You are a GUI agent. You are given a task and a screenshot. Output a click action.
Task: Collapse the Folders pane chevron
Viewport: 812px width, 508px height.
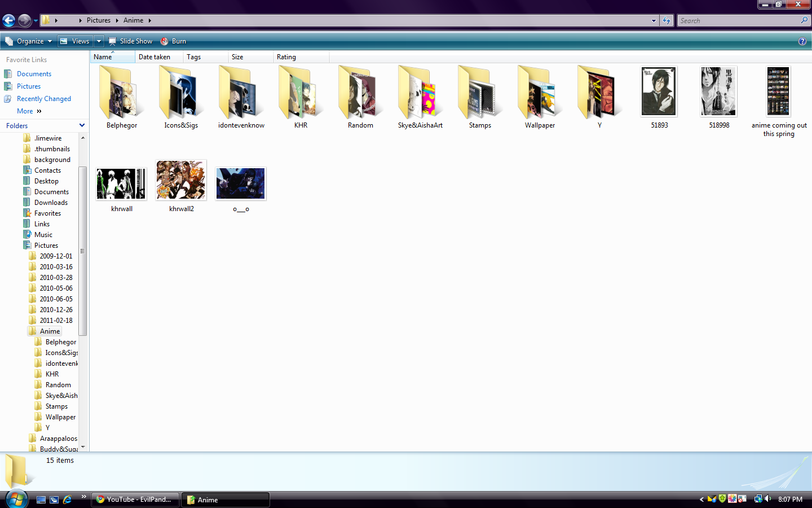pyautogui.click(x=82, y=125)
